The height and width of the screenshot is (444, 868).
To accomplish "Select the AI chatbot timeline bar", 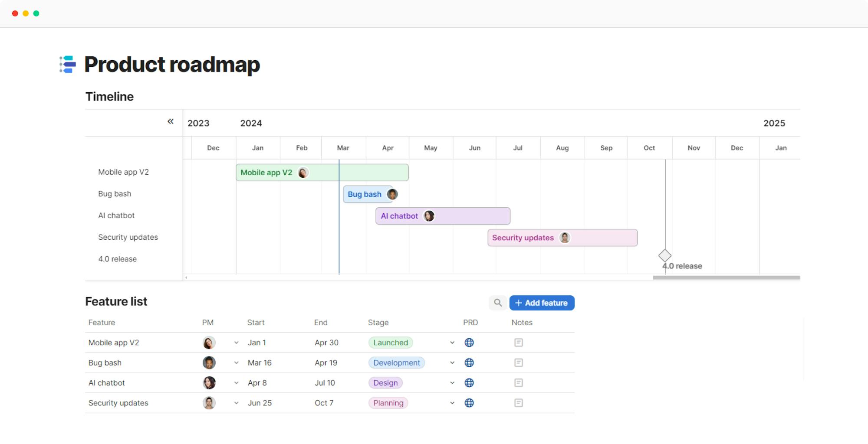I will point(443,216).
